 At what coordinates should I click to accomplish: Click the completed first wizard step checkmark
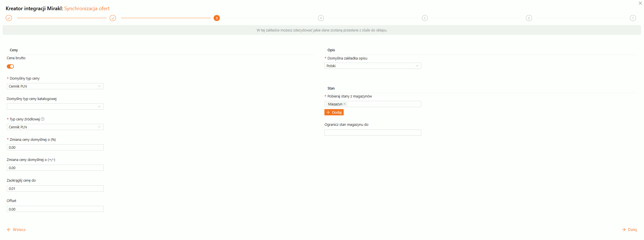click(9, 18)
